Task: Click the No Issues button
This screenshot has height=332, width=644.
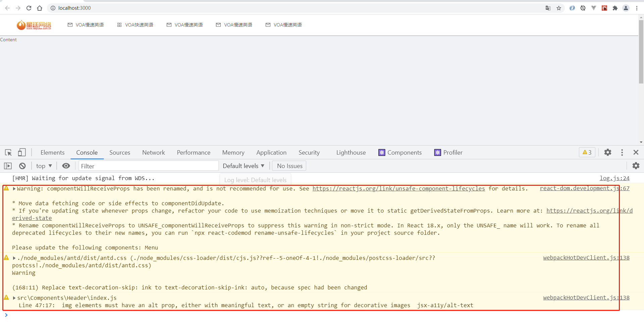Action: [289, 166]
